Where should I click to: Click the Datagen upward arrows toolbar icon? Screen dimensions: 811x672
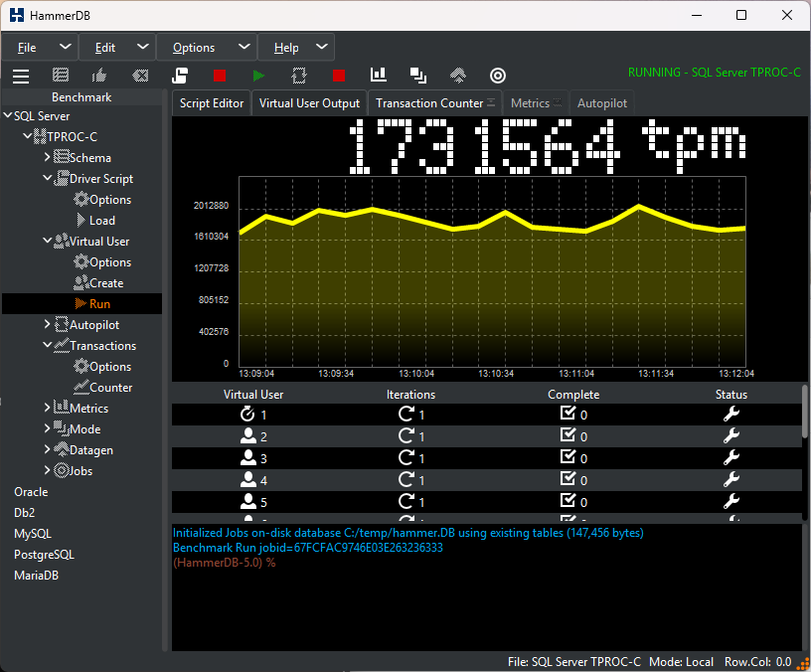pyautogui.click(x=458, y=76)
